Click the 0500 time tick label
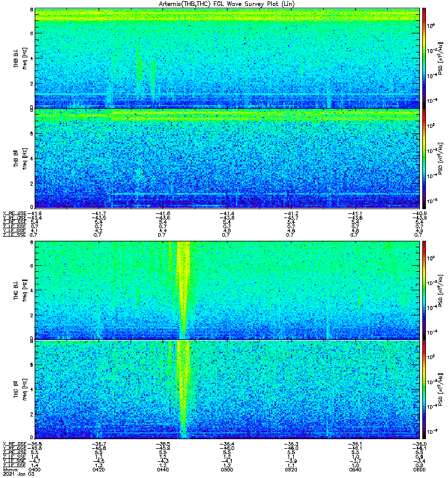 227,470
